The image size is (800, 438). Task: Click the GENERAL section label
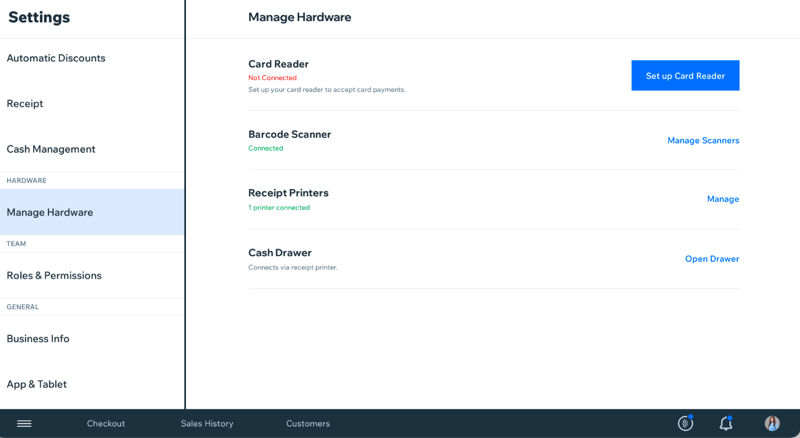pos(22,307)
